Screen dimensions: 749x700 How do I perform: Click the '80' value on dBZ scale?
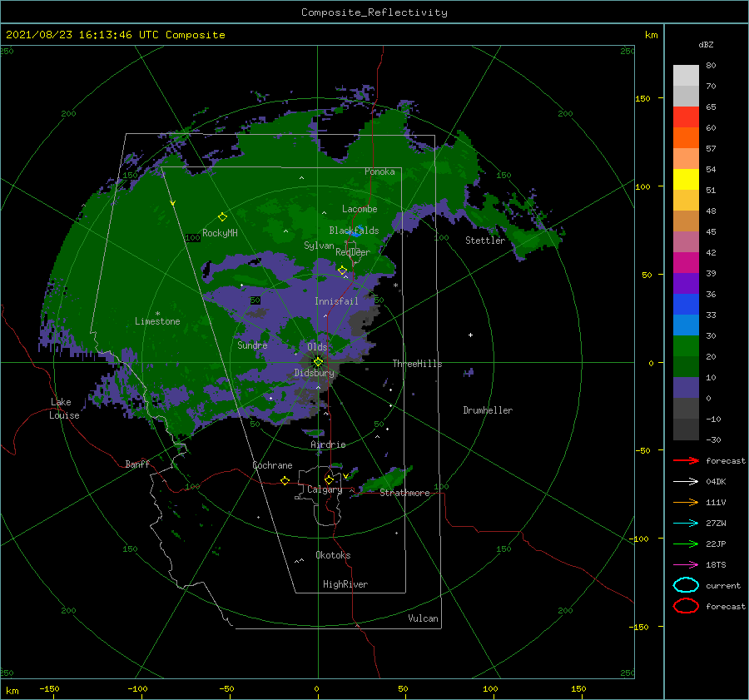[x=711, y=66]
